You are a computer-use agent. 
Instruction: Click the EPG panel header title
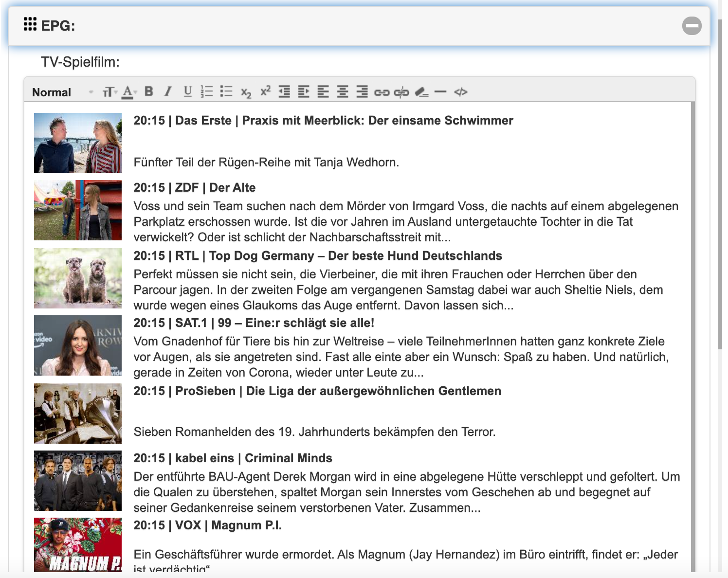point(58,25)
